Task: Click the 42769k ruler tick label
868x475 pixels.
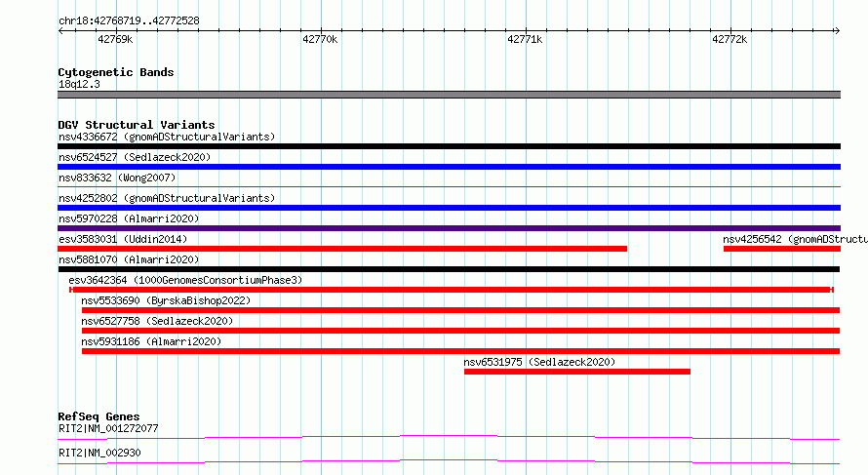Action: pyautogui.click(x=115, y=40)
